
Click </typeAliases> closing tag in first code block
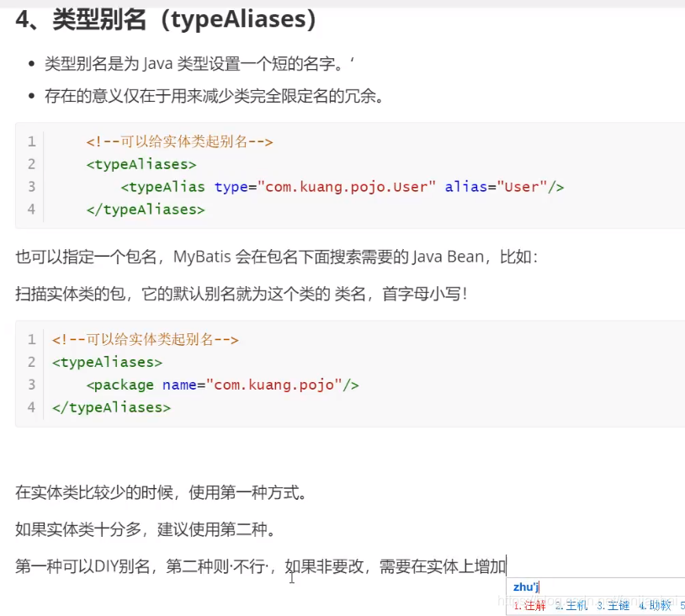point(146,210)
